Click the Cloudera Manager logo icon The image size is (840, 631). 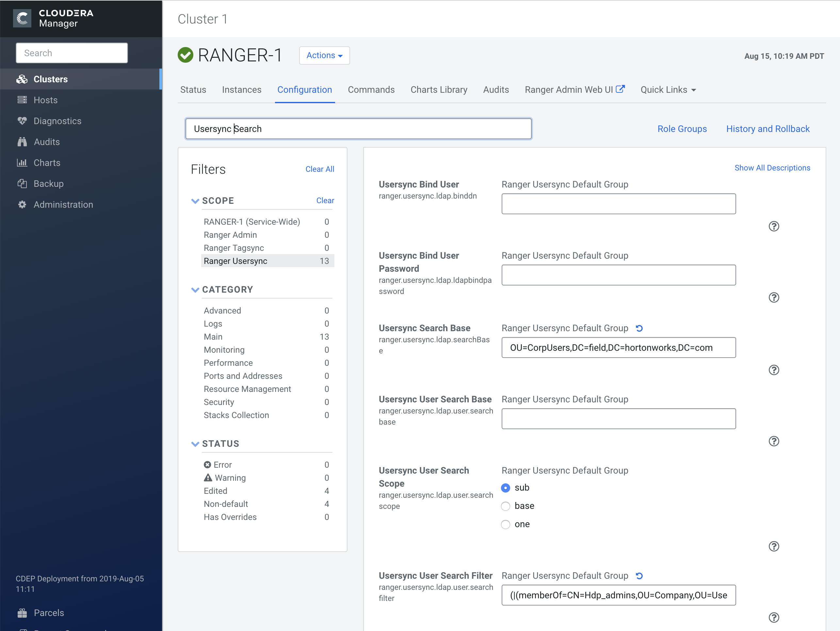(x=22, y=18)
